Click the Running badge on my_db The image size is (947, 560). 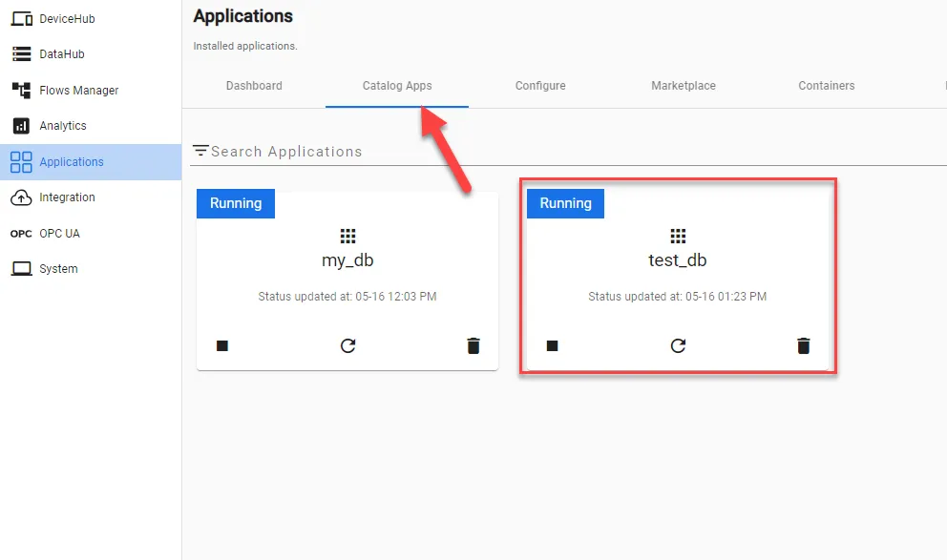236,203
